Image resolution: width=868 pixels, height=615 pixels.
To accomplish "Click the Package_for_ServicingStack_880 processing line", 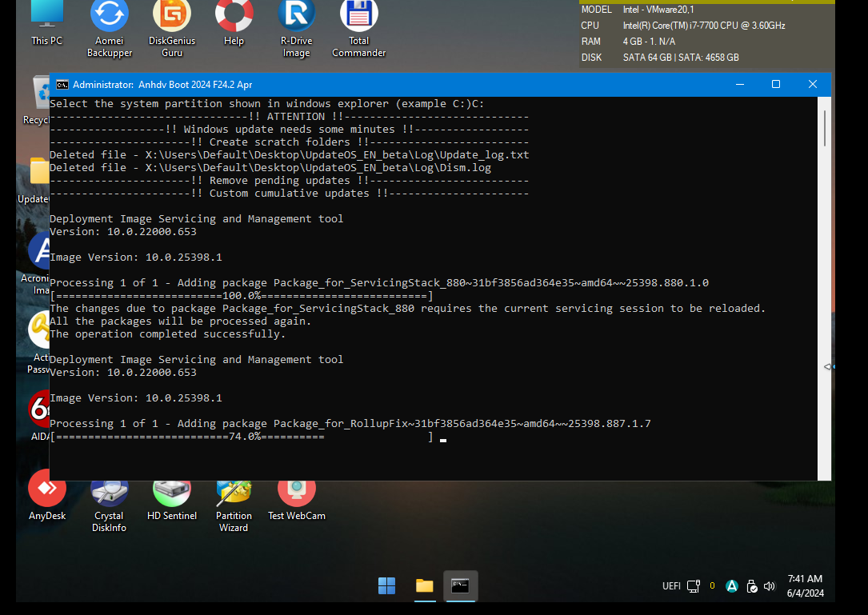I will [379, 283].
